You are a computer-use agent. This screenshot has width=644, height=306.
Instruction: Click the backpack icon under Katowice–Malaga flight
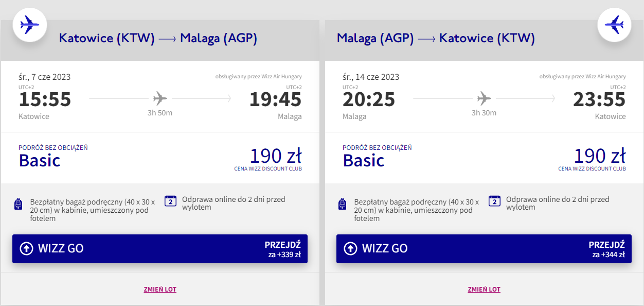pos(18,204)
